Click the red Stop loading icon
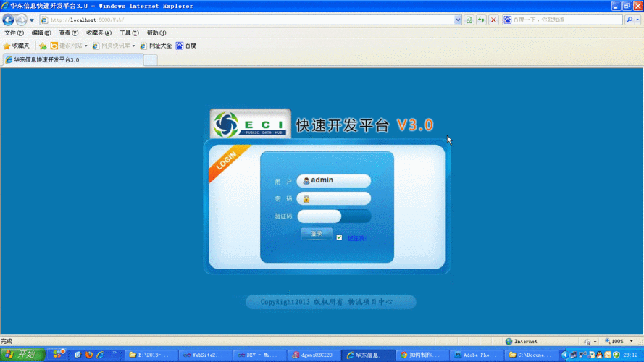 click(x=493, y=20)
